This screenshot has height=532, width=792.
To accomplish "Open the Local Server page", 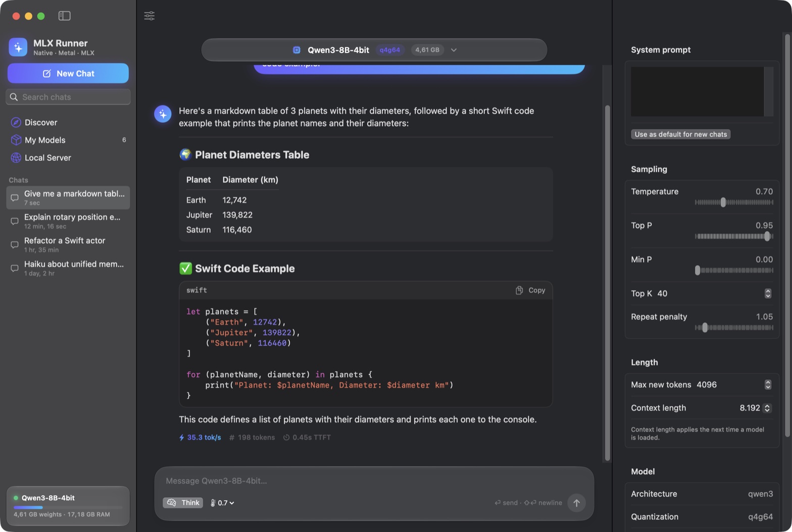I will coord(68,158).
